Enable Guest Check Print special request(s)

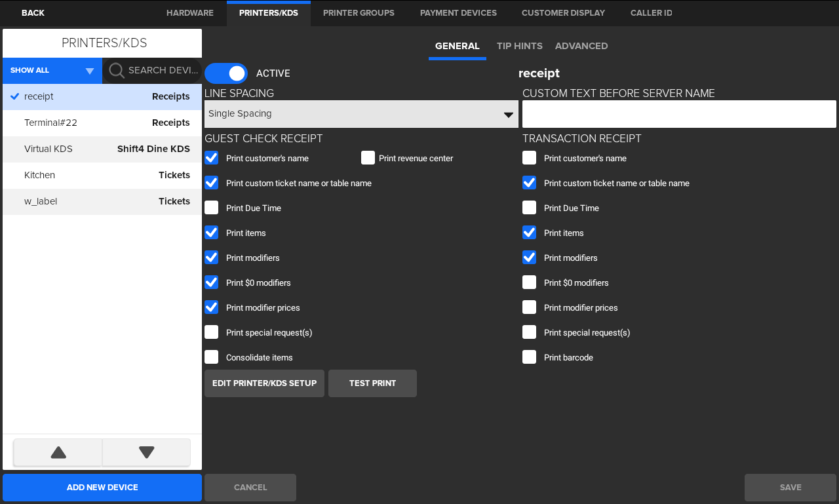pos(211,332)
